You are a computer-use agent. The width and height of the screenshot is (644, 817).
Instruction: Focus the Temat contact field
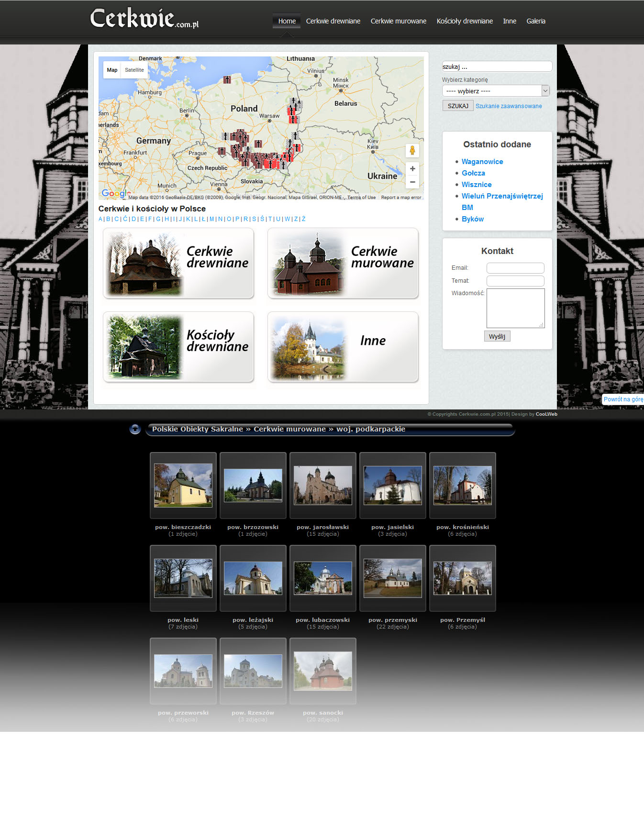click(515, 281)
